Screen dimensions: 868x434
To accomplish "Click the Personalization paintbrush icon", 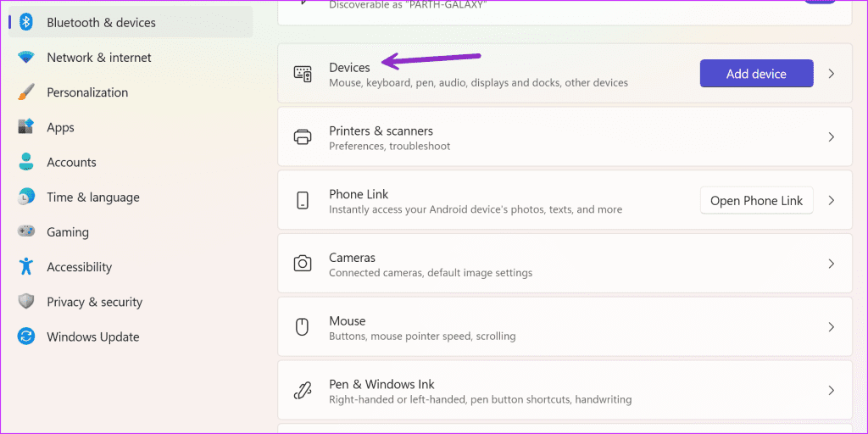I will pyautogui.click(x=26, y=92).
